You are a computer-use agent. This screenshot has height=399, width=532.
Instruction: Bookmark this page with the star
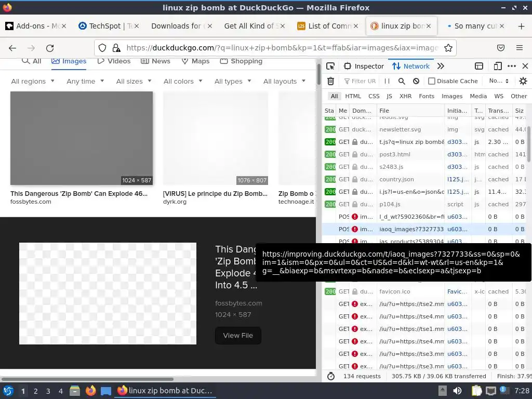(448, 48)
